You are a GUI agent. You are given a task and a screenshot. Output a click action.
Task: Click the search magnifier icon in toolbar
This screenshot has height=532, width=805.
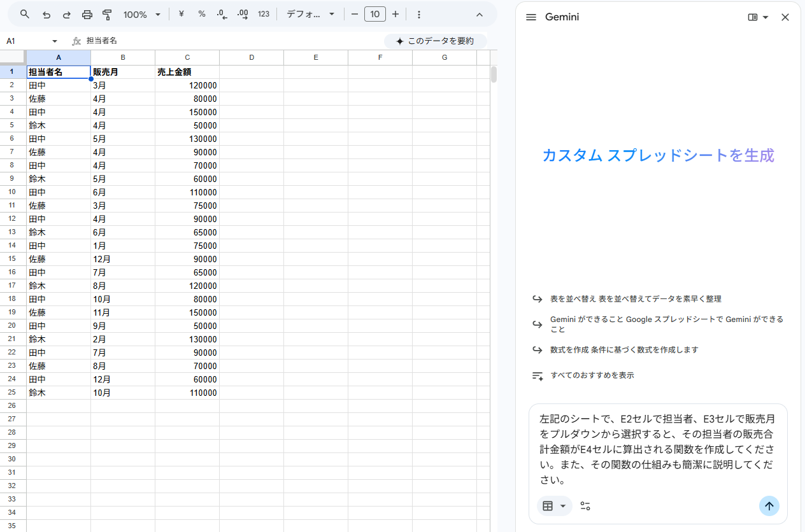(x=25, y=14)
